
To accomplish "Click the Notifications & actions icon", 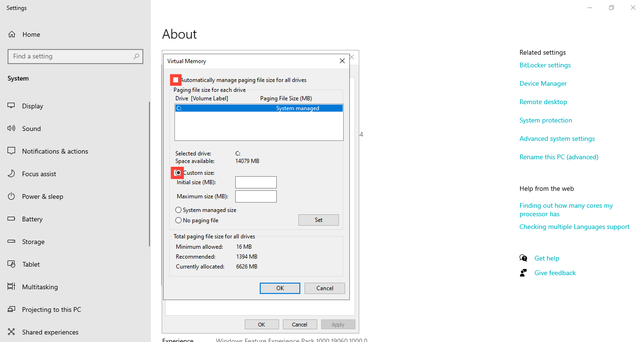I will 11,151.
